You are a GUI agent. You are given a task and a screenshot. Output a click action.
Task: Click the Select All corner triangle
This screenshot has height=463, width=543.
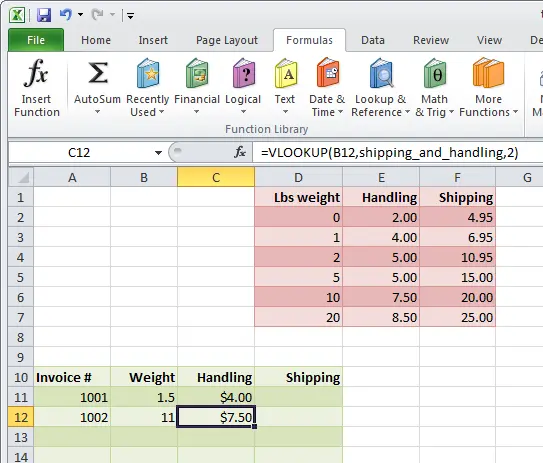[x=21, y=177]
